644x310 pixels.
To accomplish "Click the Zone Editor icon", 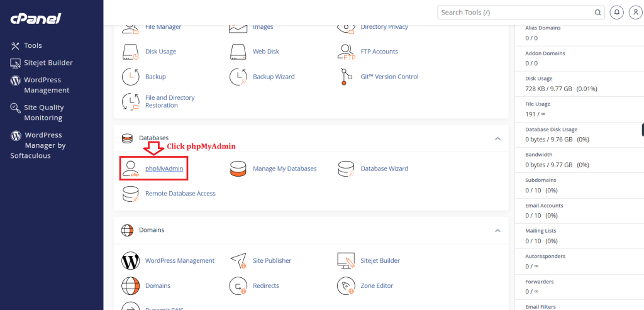I will [x=346, y=285].
